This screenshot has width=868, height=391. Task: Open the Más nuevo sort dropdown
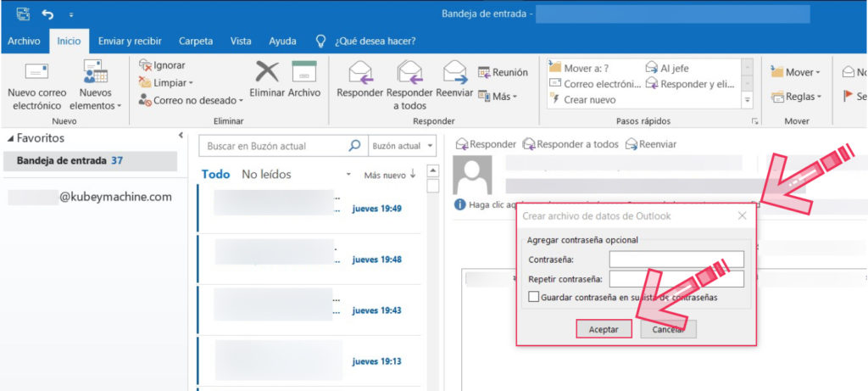coord(390,175)
